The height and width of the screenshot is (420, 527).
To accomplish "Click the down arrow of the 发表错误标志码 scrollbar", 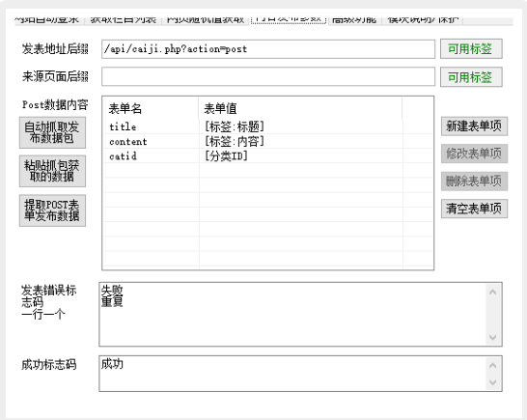I will coord(493,337).
